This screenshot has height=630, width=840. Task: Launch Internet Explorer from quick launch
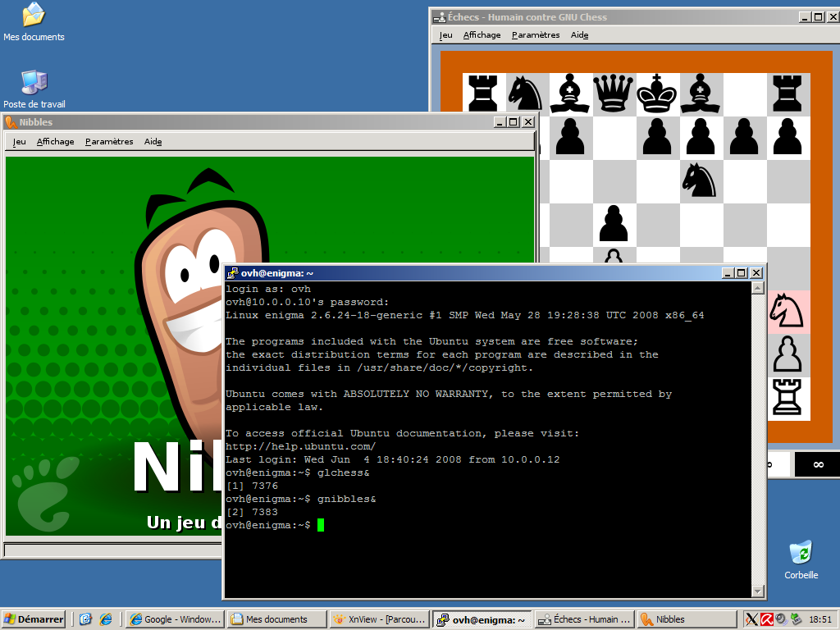coord(105,619)
